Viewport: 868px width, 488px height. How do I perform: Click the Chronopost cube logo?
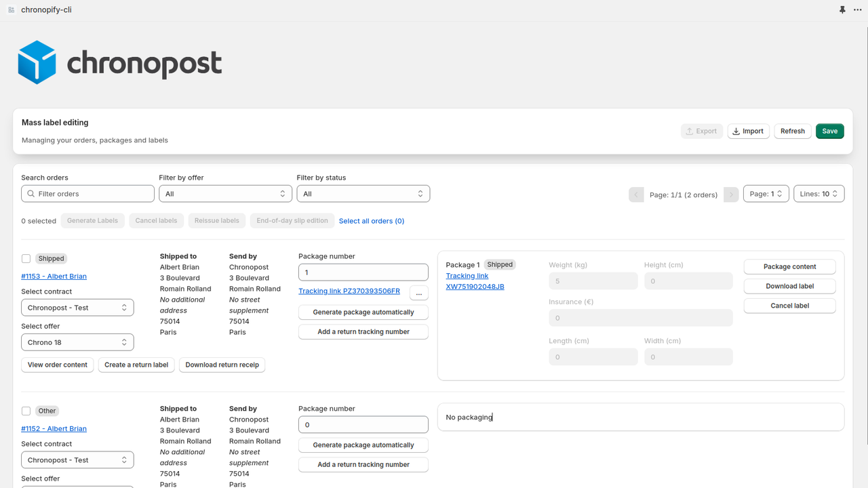pyautogui.click(x=37, y=62)
